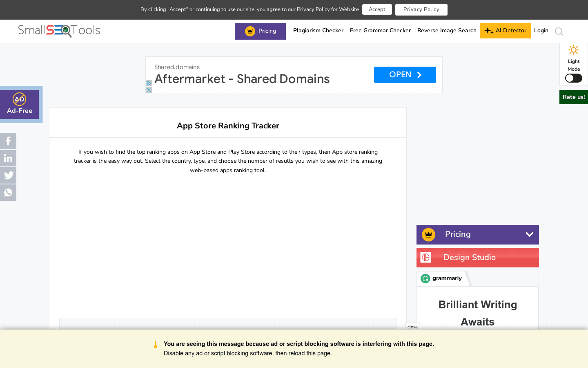Expand the Pricing dropdown chevron

click(530, 234)
